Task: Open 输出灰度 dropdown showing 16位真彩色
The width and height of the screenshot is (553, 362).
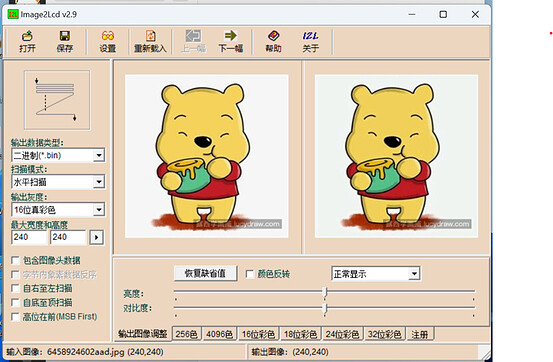Action: (x=58, y=210)
